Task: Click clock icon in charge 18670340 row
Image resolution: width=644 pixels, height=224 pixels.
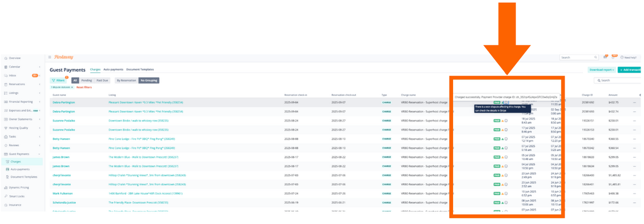Action: 506,139
